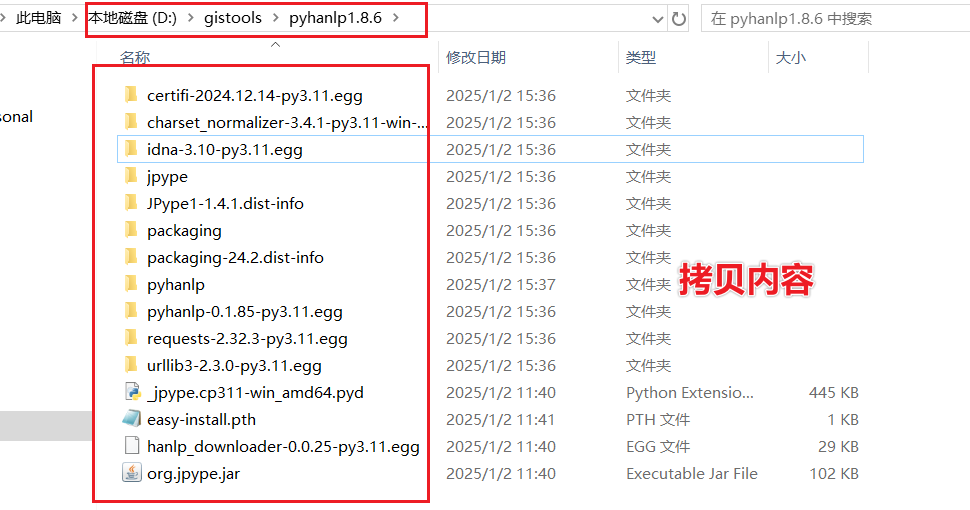This screenshot has height=510, width=970.
Task: Select the jpype folder name
Action: coord(167,177)
